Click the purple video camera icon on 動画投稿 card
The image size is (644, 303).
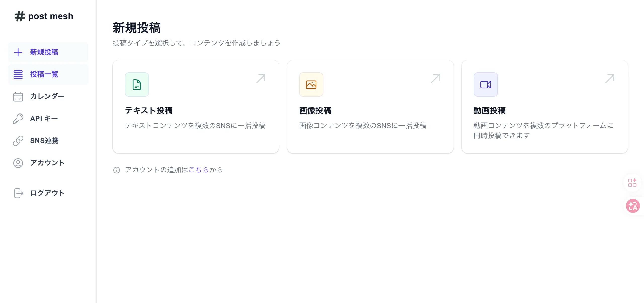pyautogui.click(x=486, y=85)
